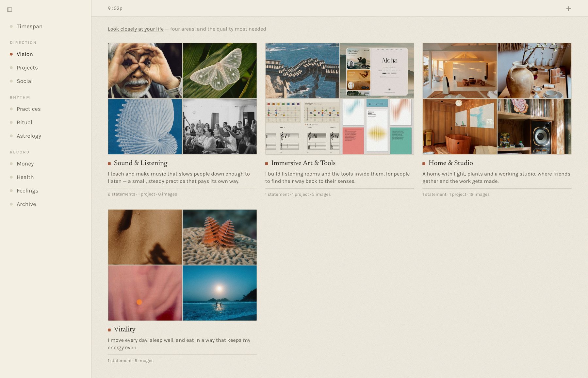
Task: Open the sunlit skin shadow photo
Action: point(145,237)
